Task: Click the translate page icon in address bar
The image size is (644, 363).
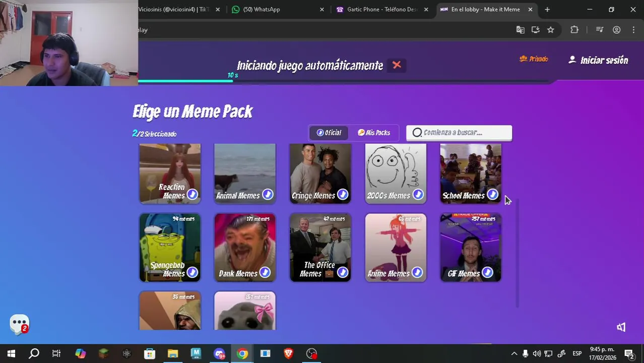Action: [521, 30]
